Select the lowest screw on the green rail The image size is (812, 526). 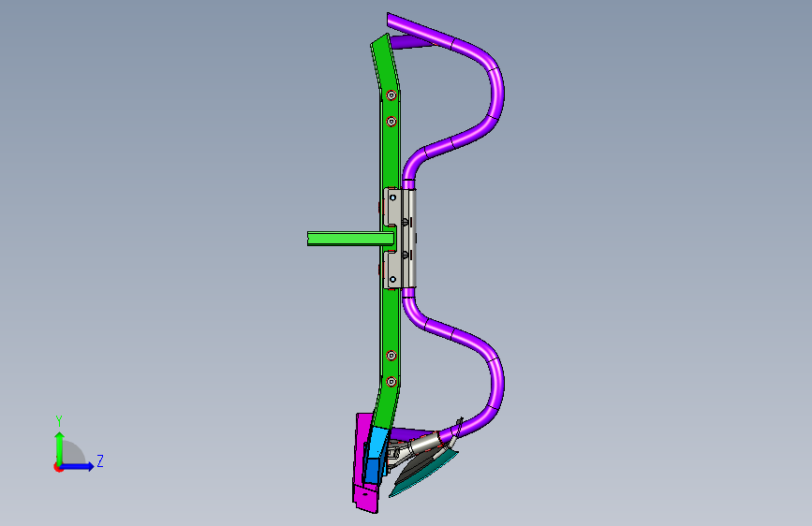391,382
